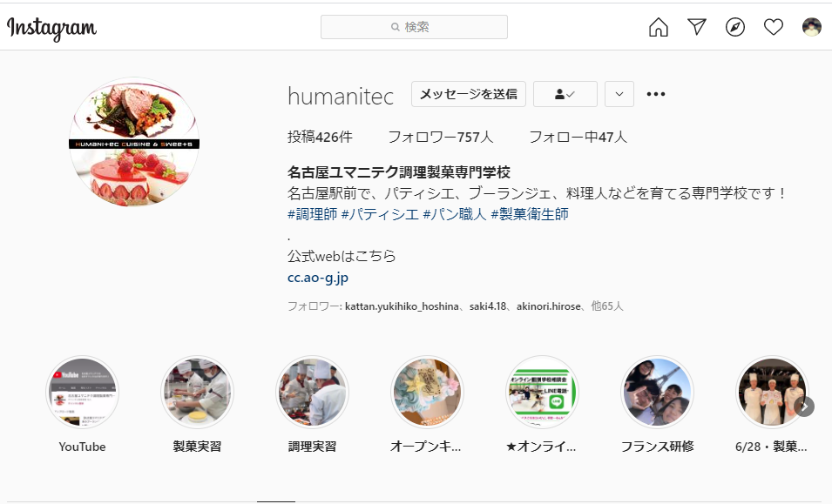The image size is (832, 504).
Task: Click the 検索 search field
Action: pos(414,26)
